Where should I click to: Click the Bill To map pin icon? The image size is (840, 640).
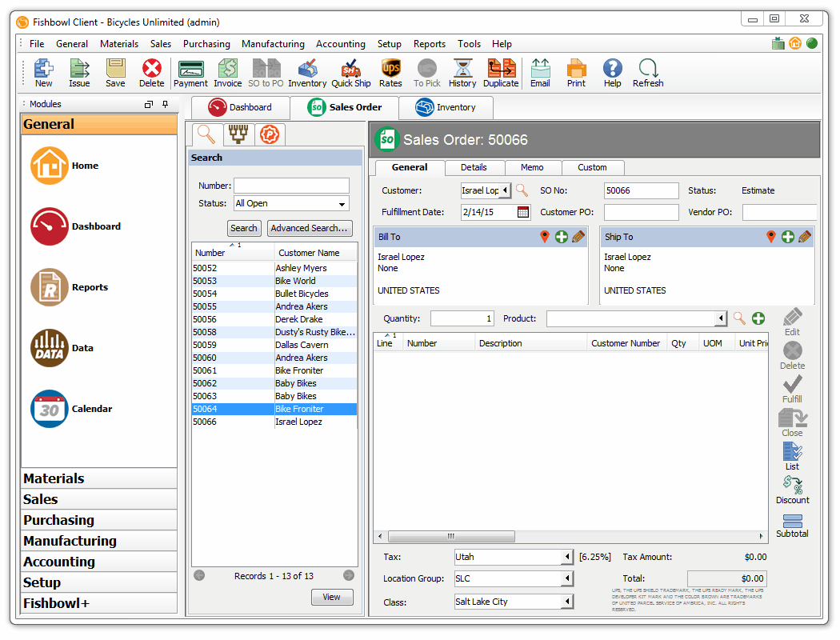click(x=545, y=237)
